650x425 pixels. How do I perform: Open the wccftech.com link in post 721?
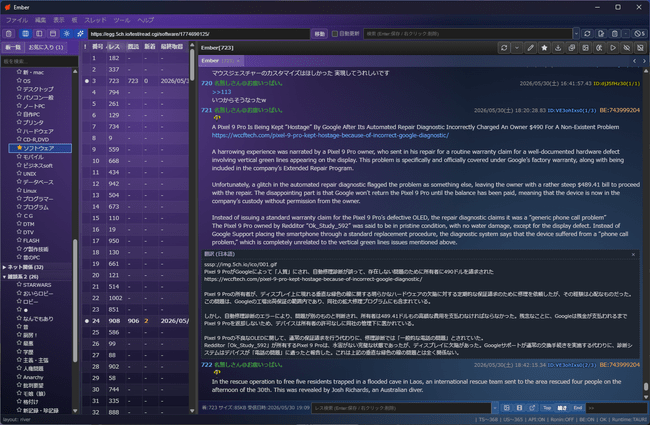(330, 135)
